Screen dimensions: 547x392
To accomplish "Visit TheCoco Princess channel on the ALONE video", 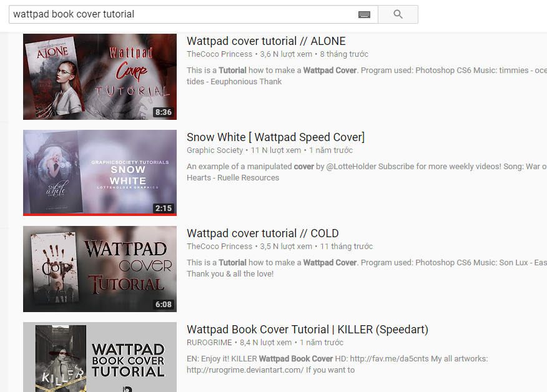I will (219, 54).
